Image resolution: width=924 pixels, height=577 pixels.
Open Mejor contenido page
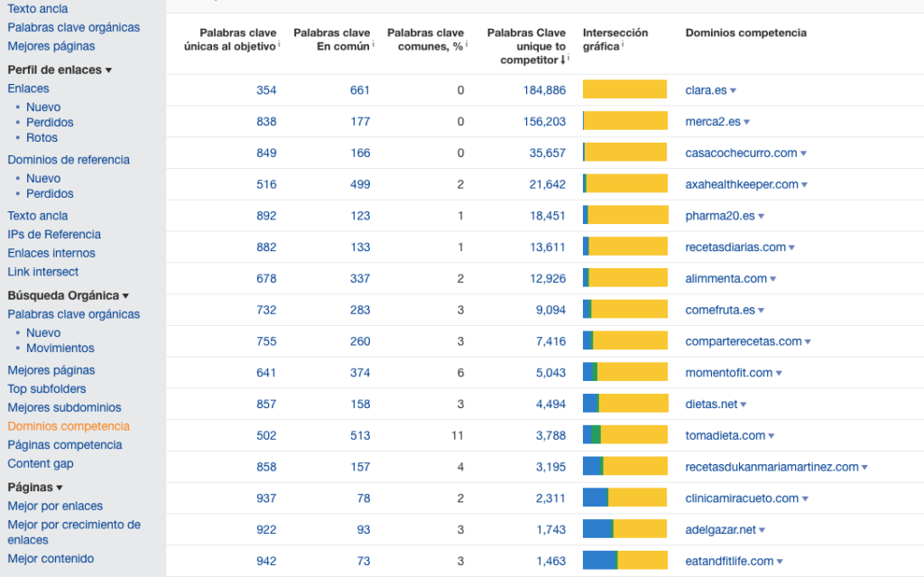click(51, 559)
